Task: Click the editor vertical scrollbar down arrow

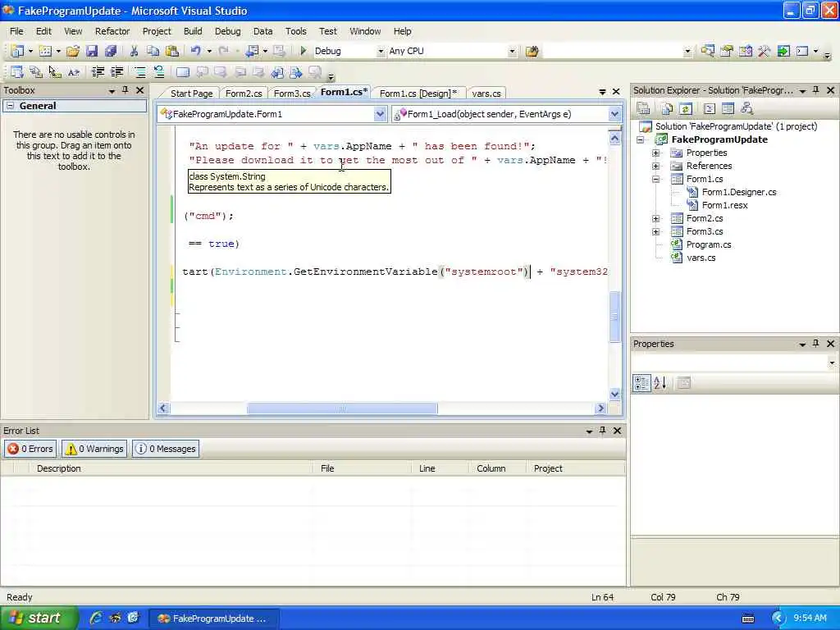Action: pyautogui.click(x=614, y=395)
